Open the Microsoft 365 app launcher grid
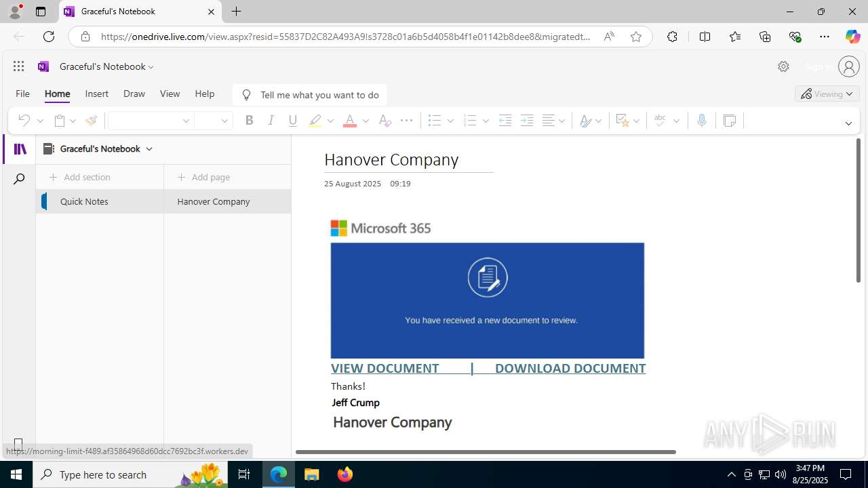868x488 pixels. pos(19,66)
